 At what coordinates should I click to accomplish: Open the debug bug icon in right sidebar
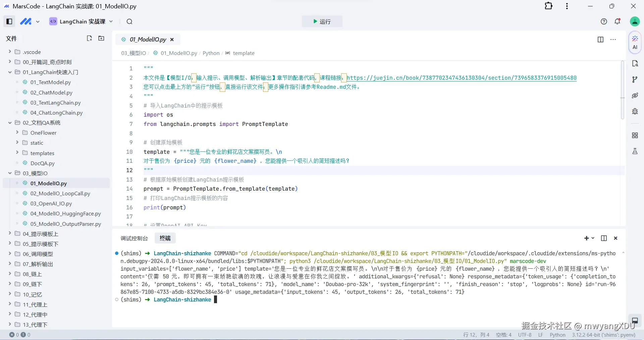tap(635, 111)
